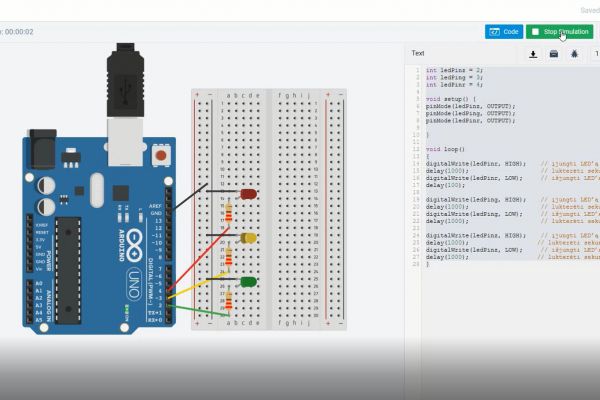Click code line 'int ledPinr = 4;'
This screenshot has width=600, height=400.
point(454,85)
